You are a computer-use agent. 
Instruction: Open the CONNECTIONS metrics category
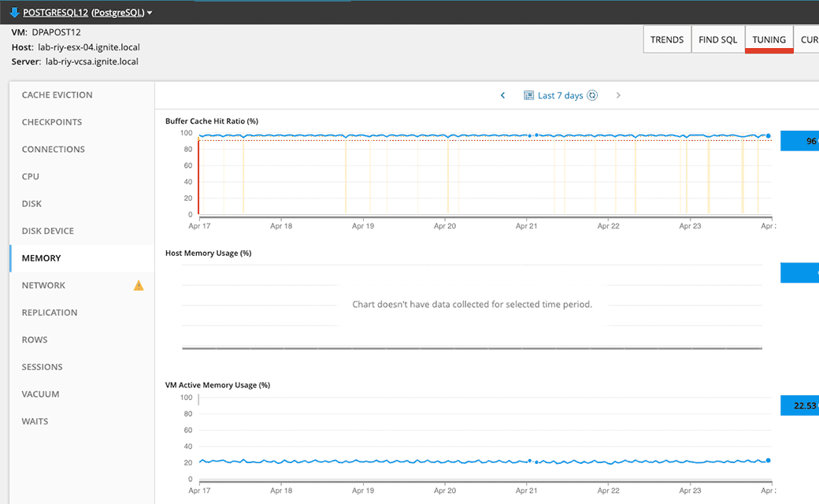point(54,149)
